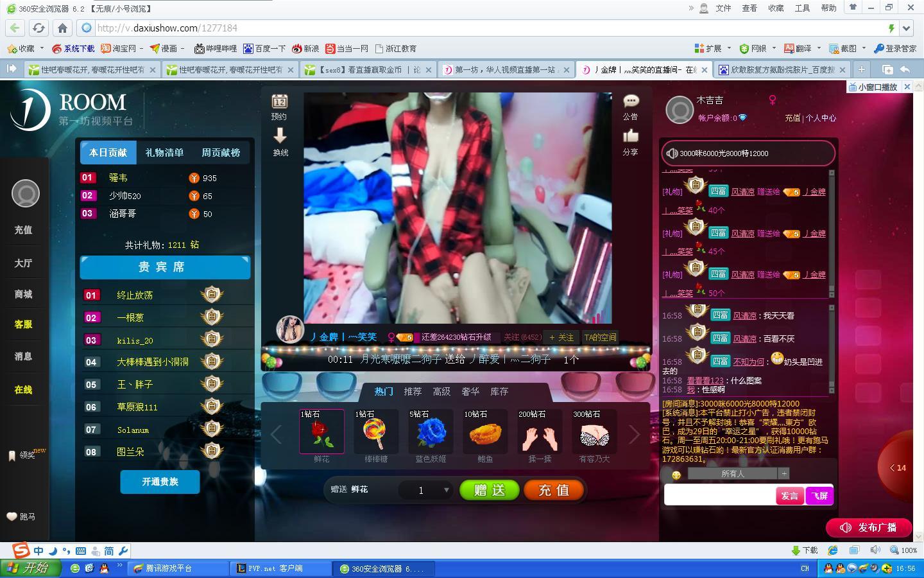Switch to 礼物清单 tab
Image resolution: width=924 pixels, height=578 pixels.
click(164, 153)
